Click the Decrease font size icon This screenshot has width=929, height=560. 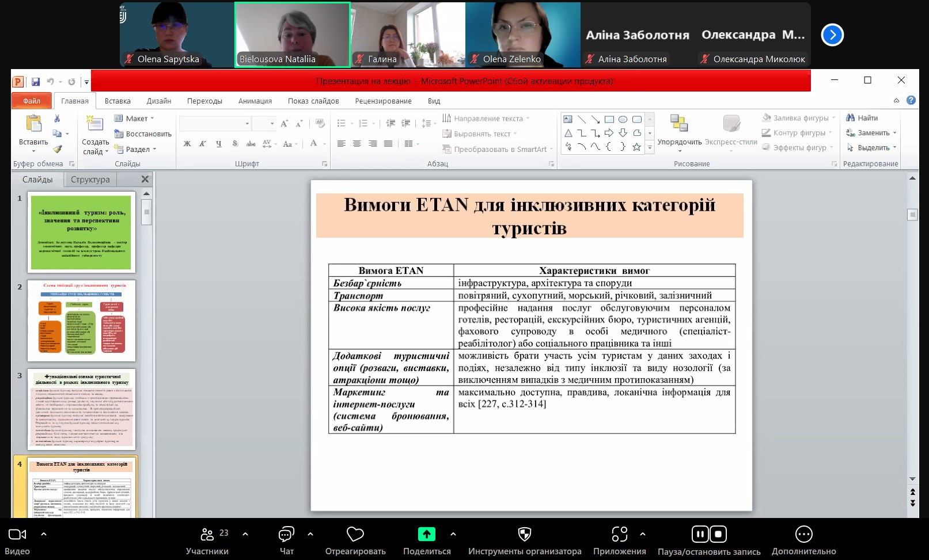(299, 124)
